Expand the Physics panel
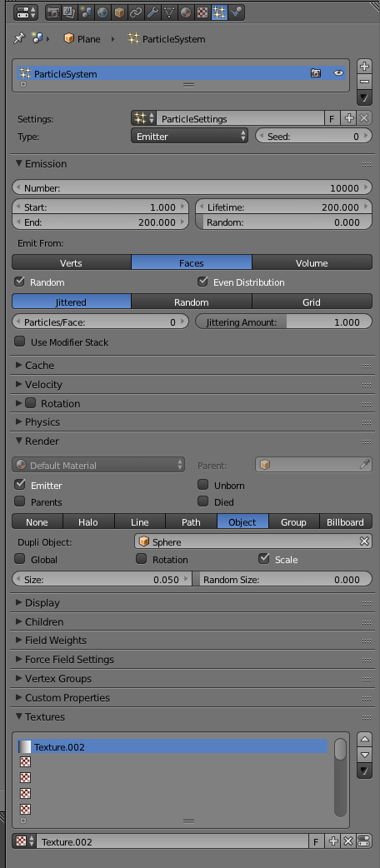 coord(19,422)
